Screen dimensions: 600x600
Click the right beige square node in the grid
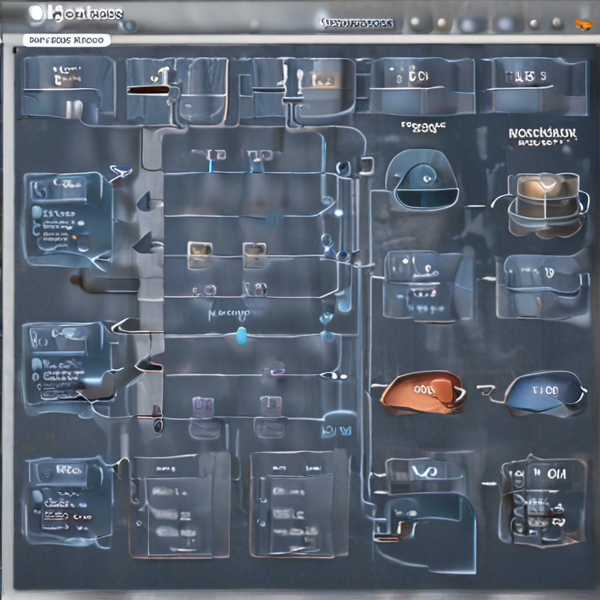pos(254,255)
